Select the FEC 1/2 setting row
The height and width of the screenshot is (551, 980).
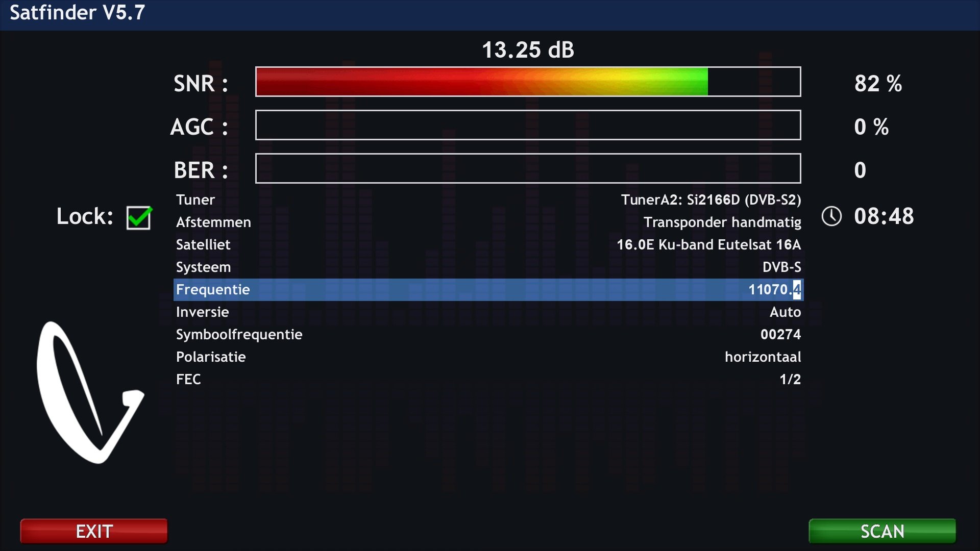(488, 379)
